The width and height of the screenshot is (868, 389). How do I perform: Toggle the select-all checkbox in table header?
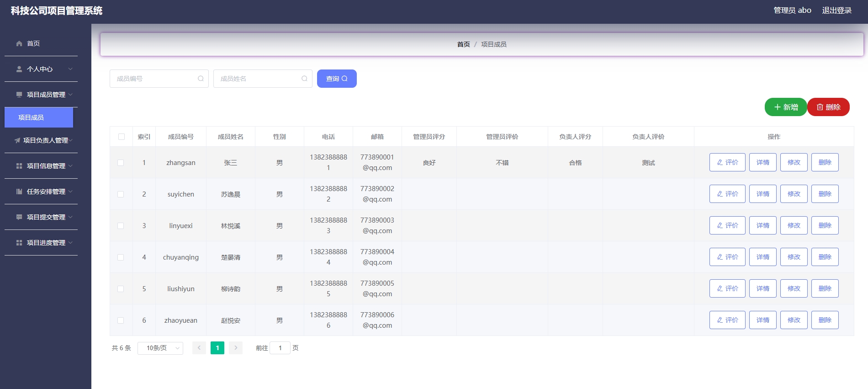[122, 137]
